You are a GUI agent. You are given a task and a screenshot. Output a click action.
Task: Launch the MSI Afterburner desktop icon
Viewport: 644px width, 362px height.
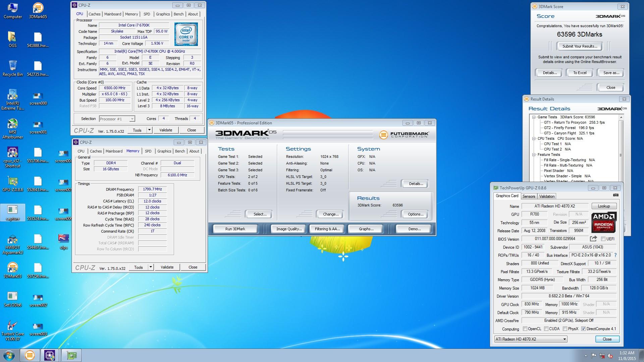[x=12, y=129]
